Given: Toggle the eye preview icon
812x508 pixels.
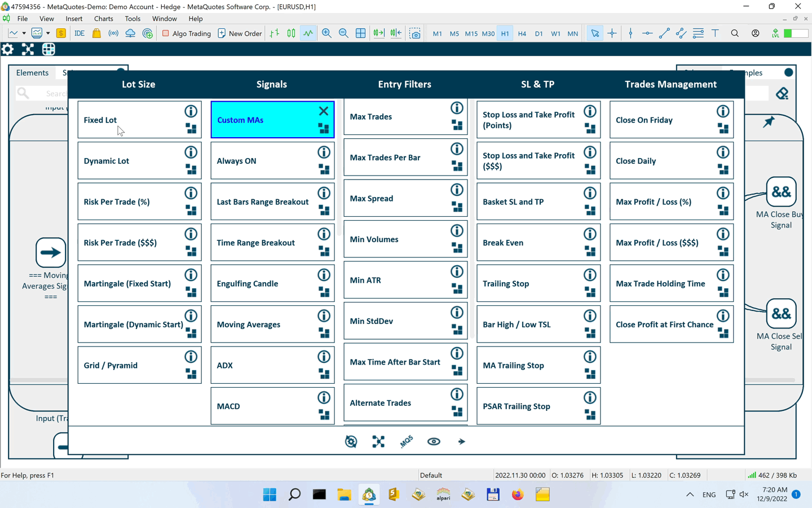Looking at the screenshot, I should pyautogui.click(x=434, y=441).
